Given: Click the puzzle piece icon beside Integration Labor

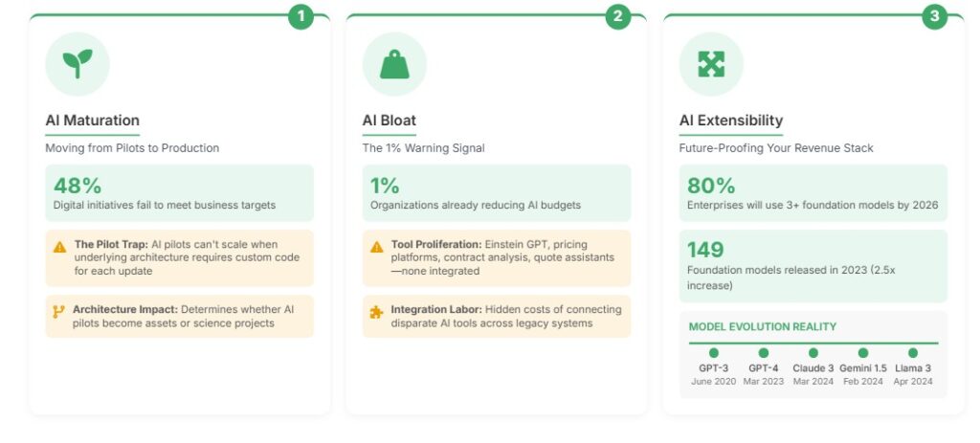Looking at the screenshot, I should [376, 311].
